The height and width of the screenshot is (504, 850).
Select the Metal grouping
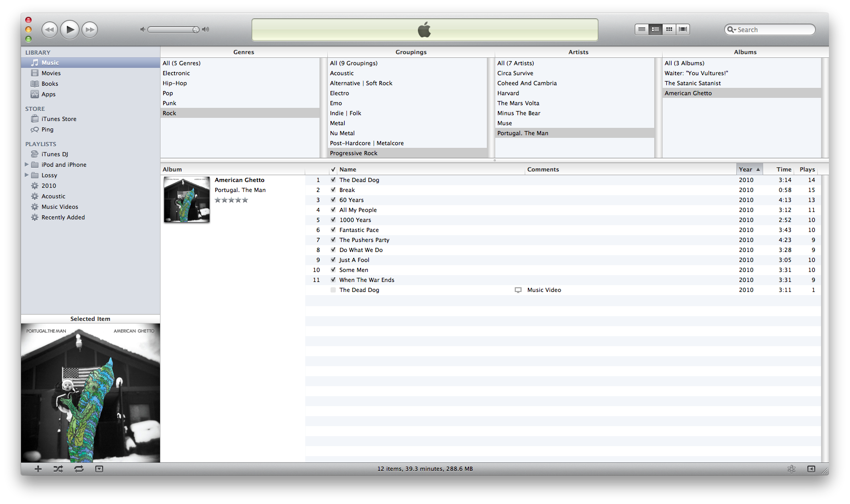(x=407, y=123)
